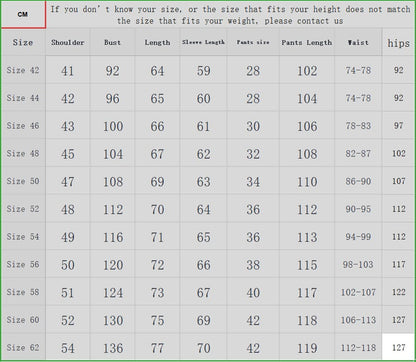This screenshot has height=362, width=416.
Task: Click bust value 136 for Size 62
Action: coord(113,348)
